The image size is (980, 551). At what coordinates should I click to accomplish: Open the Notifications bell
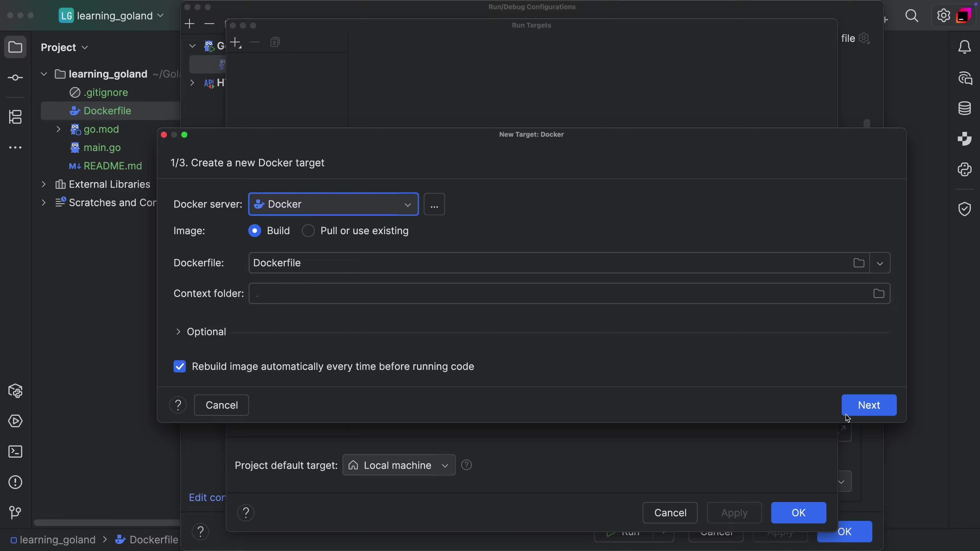point(965,47)
